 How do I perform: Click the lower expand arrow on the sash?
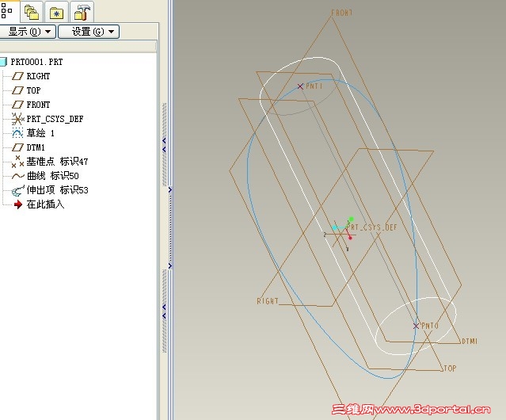[x=170, y=266]
